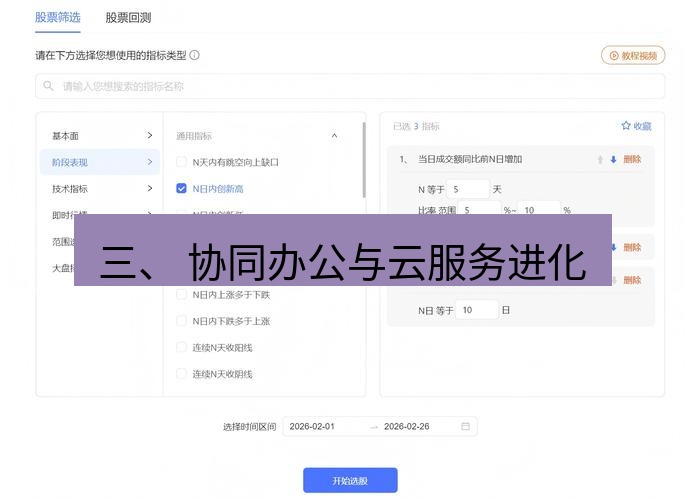Delete the second selected indicator
Screen dimensions: 685x500
coord(632,248)
